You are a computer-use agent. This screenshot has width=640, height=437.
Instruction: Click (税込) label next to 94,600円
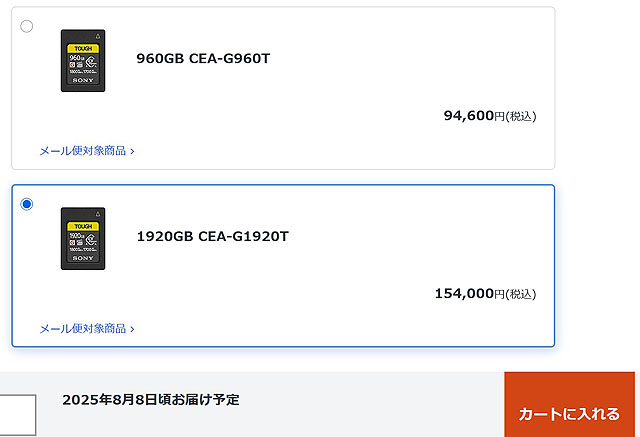point(521,117)
